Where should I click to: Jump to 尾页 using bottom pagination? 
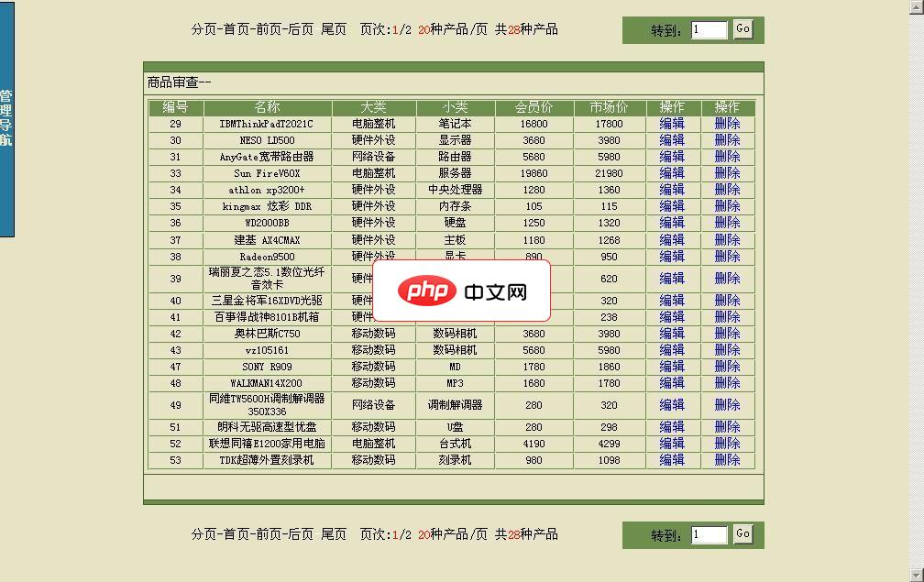334,534
